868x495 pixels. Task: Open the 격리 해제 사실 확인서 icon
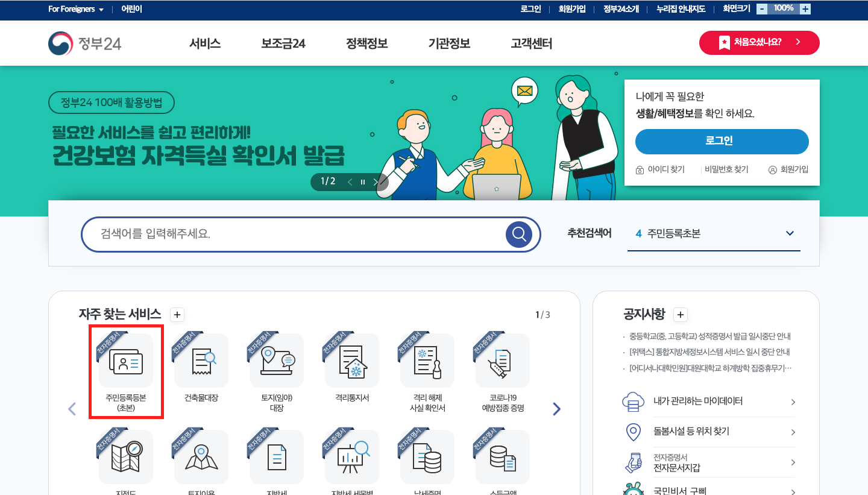coord(427,361)
